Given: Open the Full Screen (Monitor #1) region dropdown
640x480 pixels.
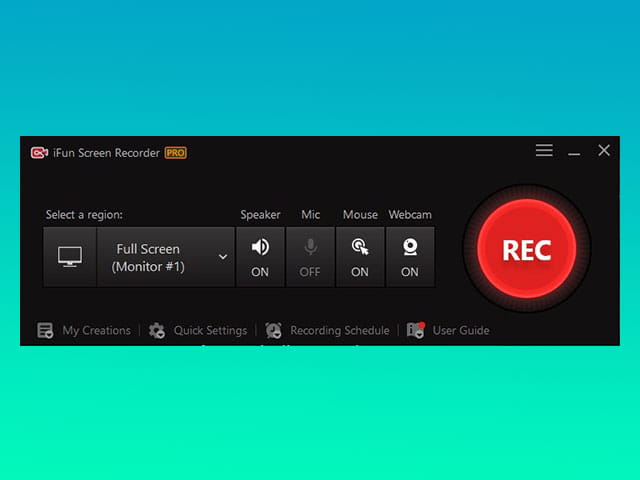Looking at the screenshot, I should (166, 257).
